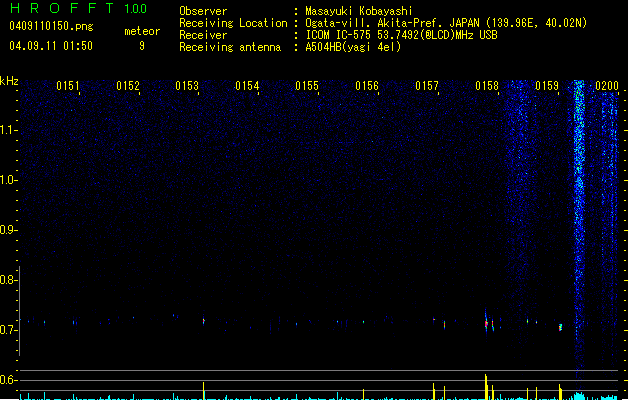Screen dimensions: 629x400
Task: Click the HROFFT 1.0.0 title text
Action: point(78,8)
